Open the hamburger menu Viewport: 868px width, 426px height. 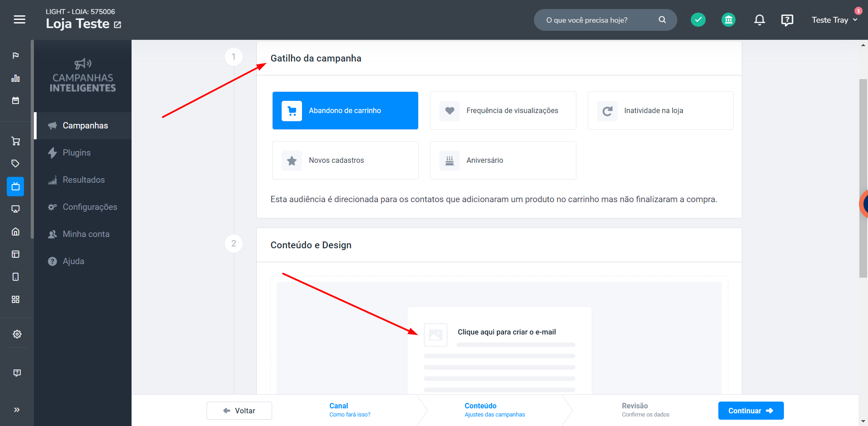click(19, 19)
